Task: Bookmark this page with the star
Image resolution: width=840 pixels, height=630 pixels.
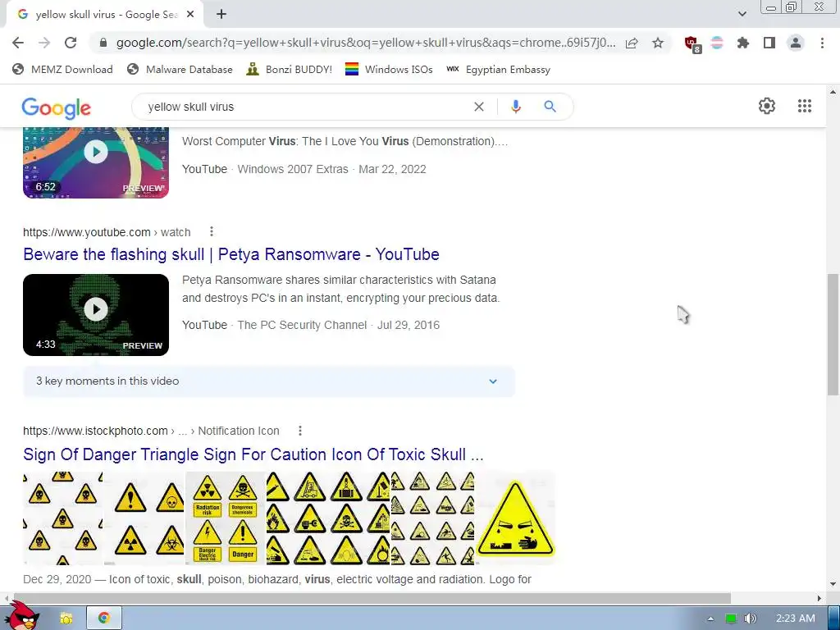Action: (x=658, y=43)
